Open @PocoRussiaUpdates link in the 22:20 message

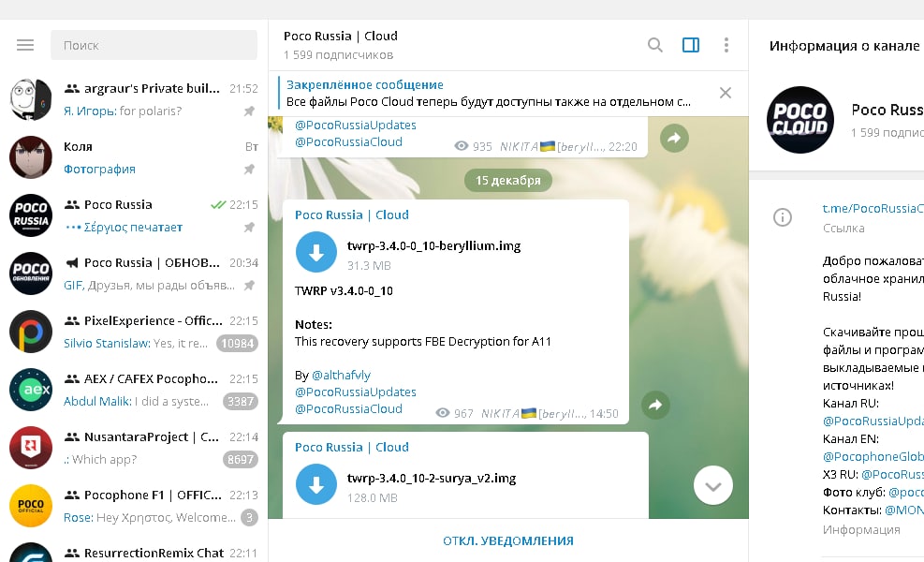click(x=356, y=125)
